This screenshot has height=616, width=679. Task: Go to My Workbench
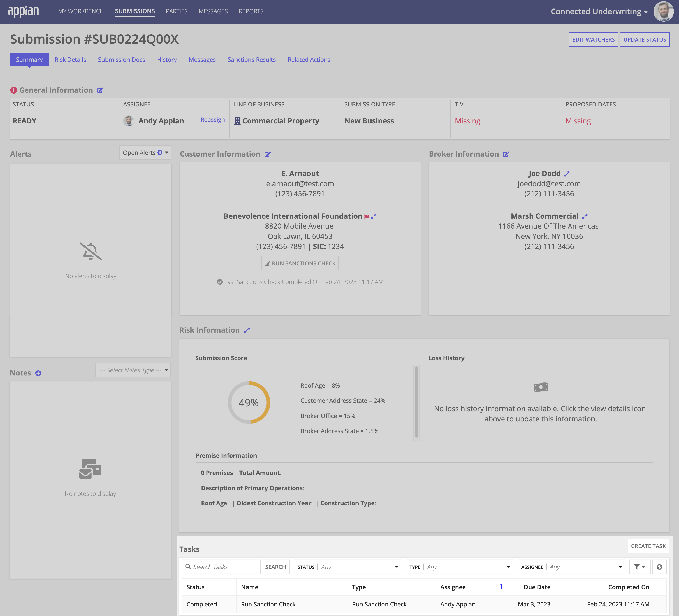coord(81,11)
